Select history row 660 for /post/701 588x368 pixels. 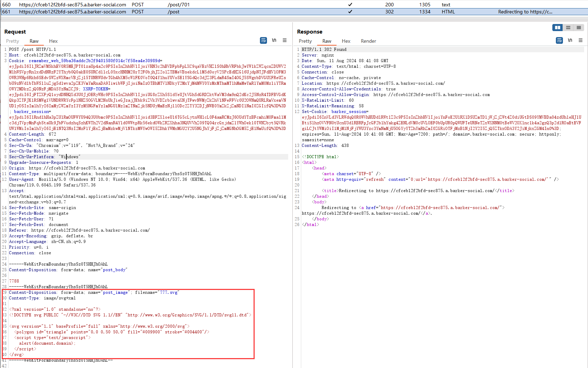294,5
